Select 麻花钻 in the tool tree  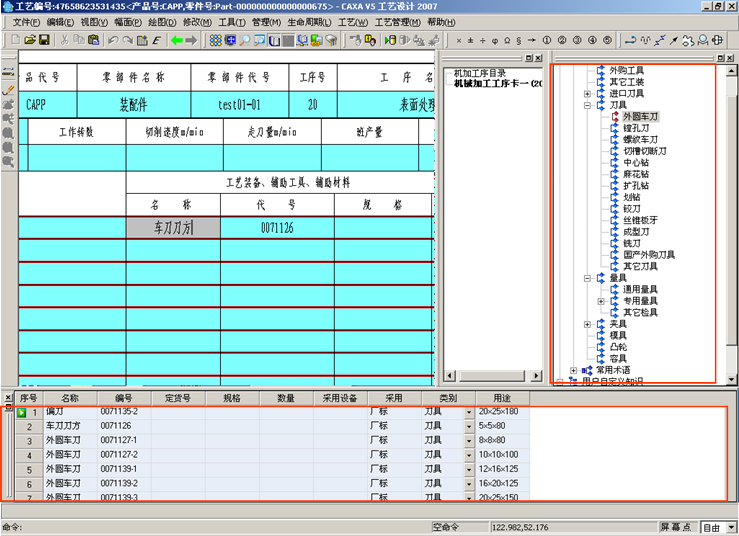[636, 173]
